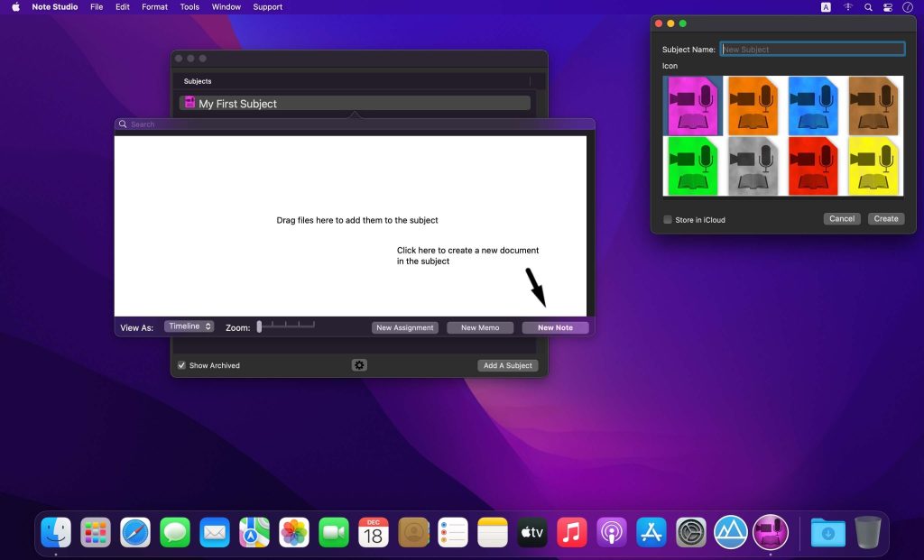The width and height of the screenshot is (924, 560).
Task: Select the magenta subject icon
Action: click(692, 105)
